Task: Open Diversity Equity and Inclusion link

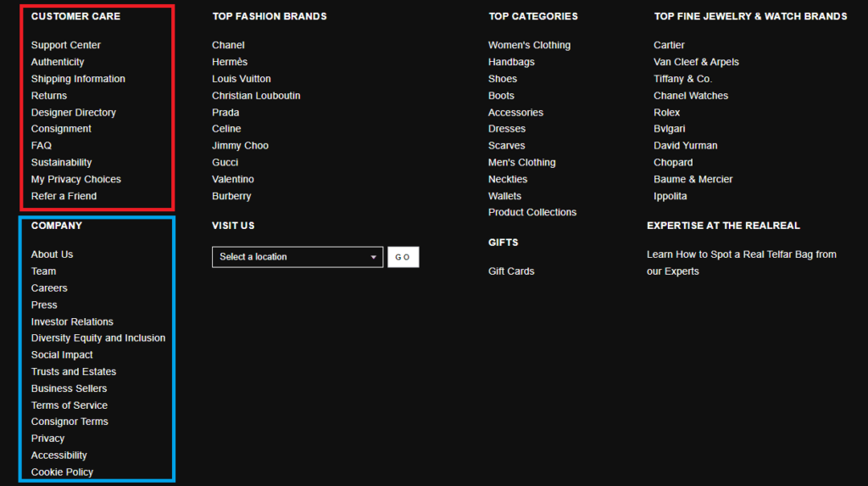Action: [x=98, y=338]
